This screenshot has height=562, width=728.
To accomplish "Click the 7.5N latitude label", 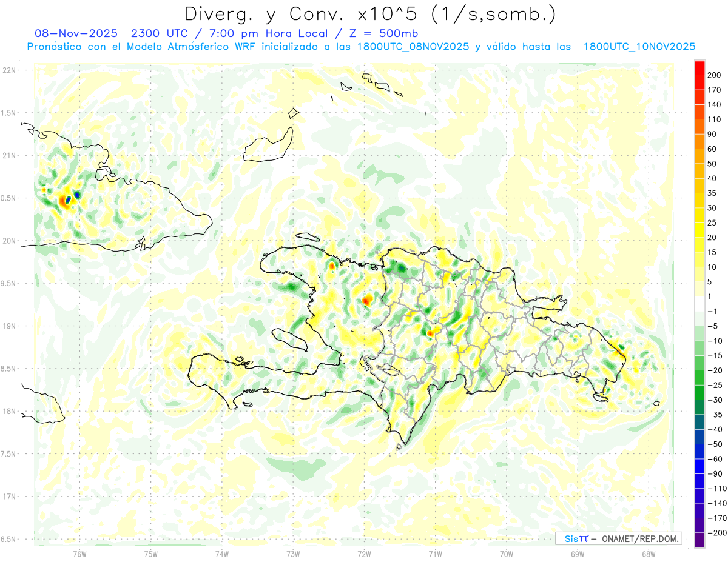I will (8, 454).
